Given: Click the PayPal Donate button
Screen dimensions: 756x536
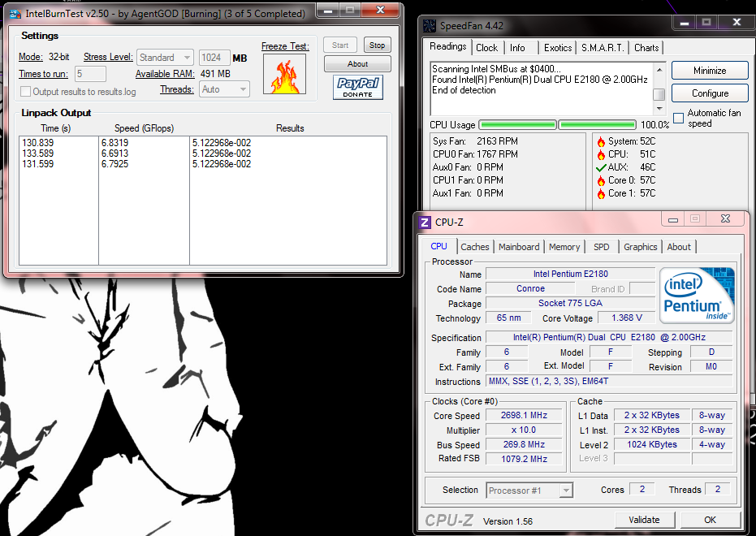Looking at the screenshot, I should click(358, 87).
